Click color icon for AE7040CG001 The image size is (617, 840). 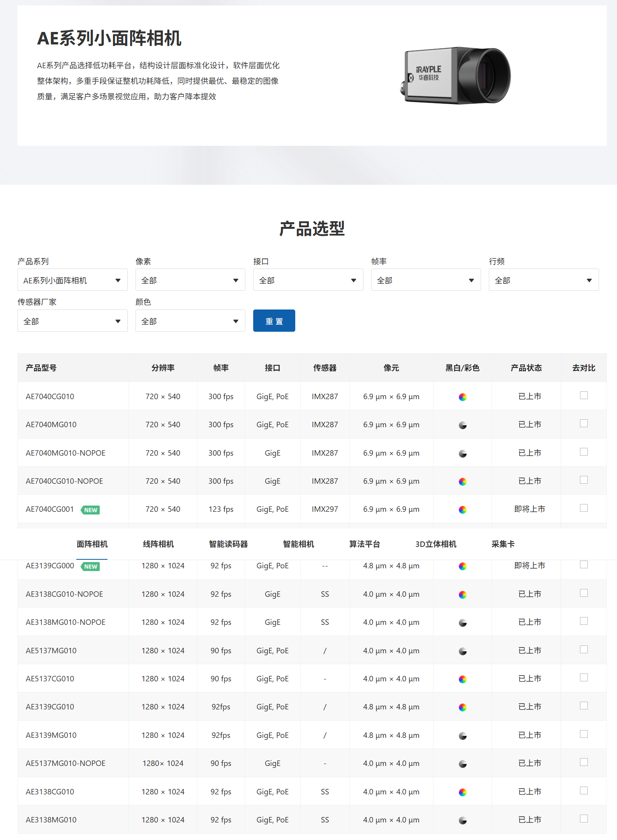pyautogui.click(x=462, y=510)
